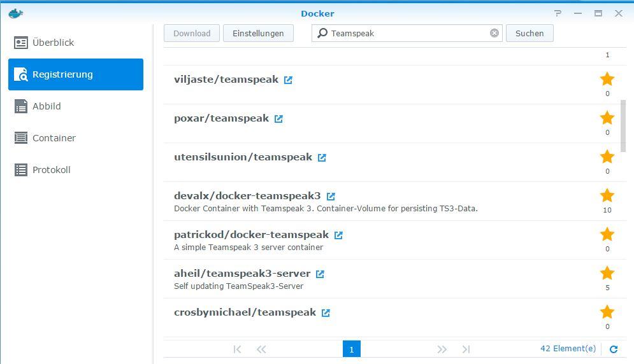Open external link for poxar/teamspeak
This screenshot has height=364, width=634.
point(278,119)
